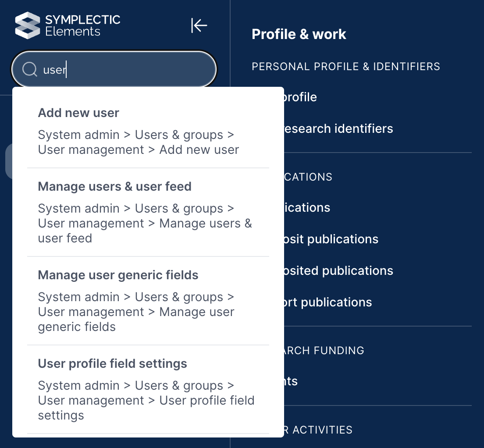Open "User profile field settings" result
The width and height of the screenshot is (484, 448).
112,364
